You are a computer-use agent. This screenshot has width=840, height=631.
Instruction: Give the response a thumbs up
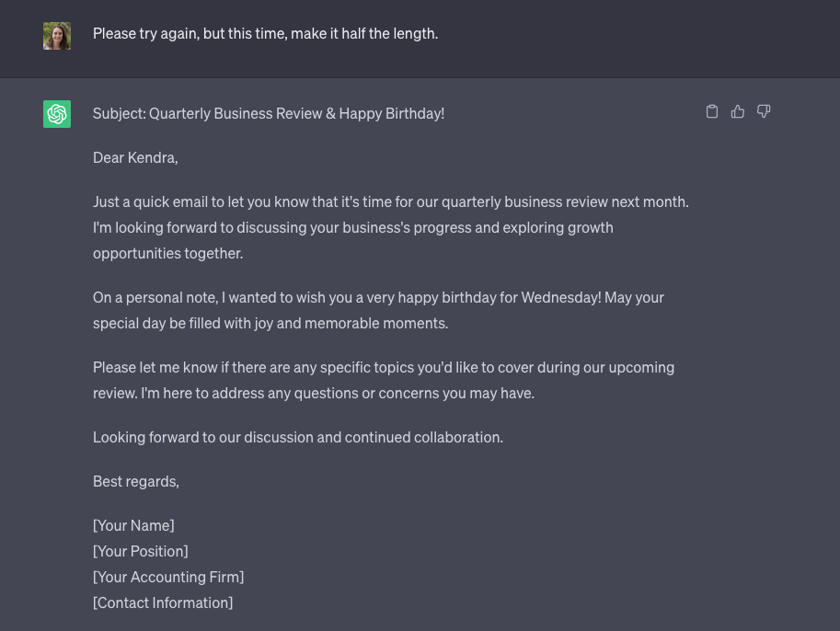737,111
